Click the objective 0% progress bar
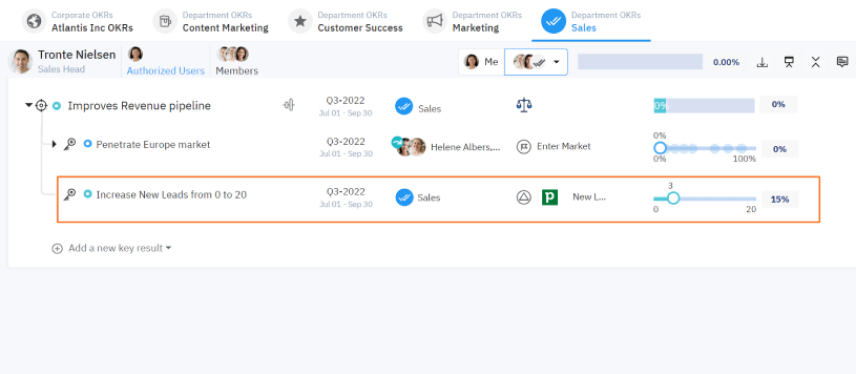The width and height of the screenshot is (856, 374). tap(704, 106)
